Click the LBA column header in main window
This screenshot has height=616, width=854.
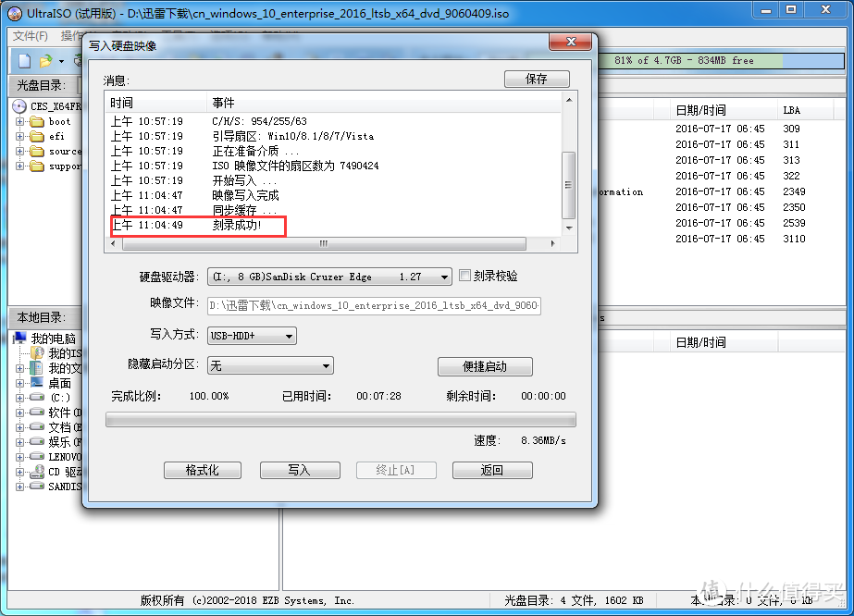[x=805, y=110]
